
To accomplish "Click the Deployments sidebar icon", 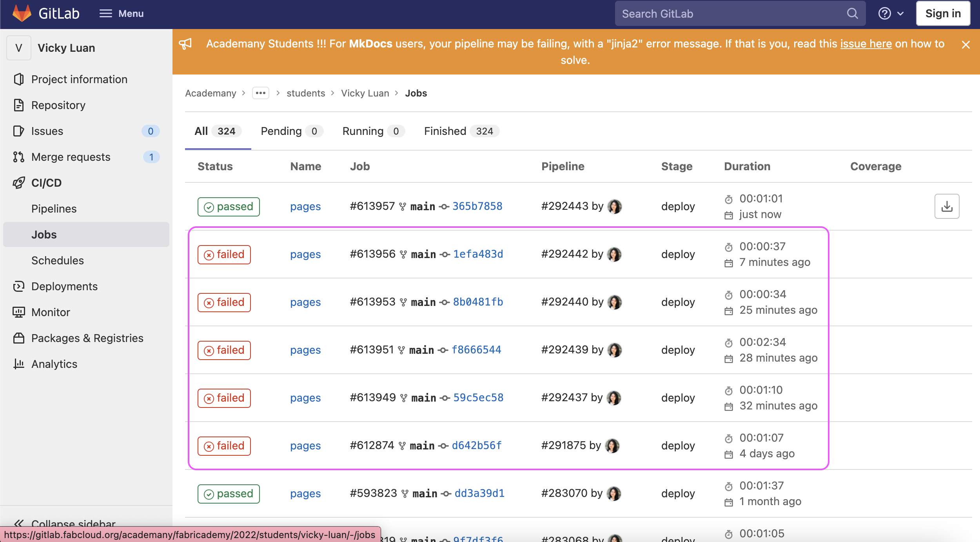I will point(18,286).
